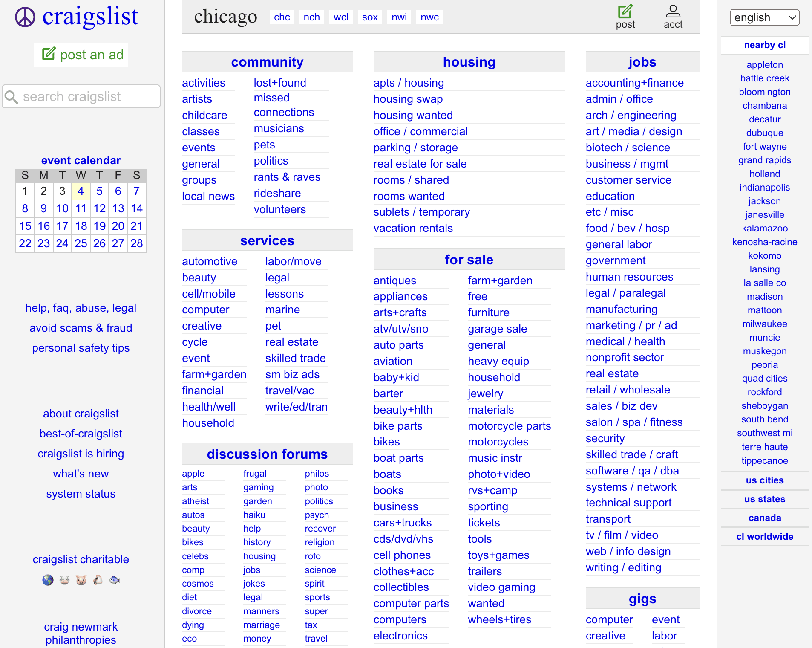
Task: Open the housing section header
Action: click(469, 62)
